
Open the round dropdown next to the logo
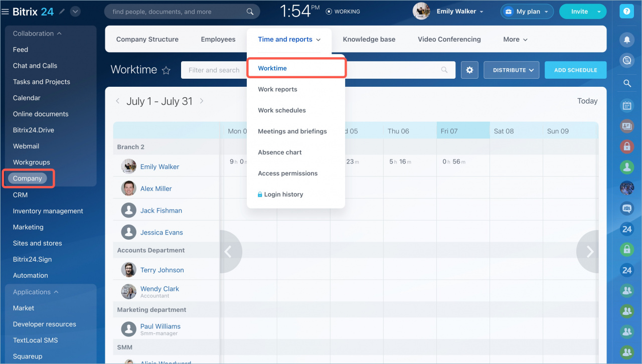point(75,12)
